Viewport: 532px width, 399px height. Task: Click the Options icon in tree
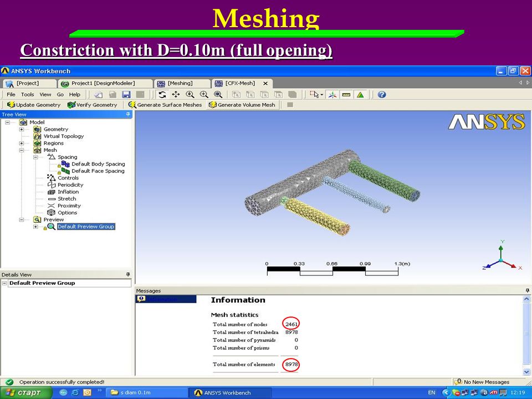[x=51, y=213]
